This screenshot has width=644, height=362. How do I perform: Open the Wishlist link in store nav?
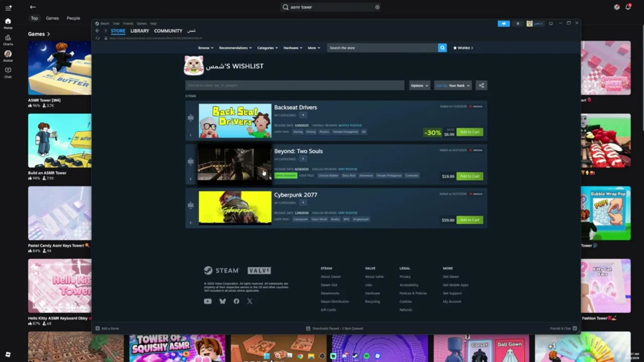point(463,48)
